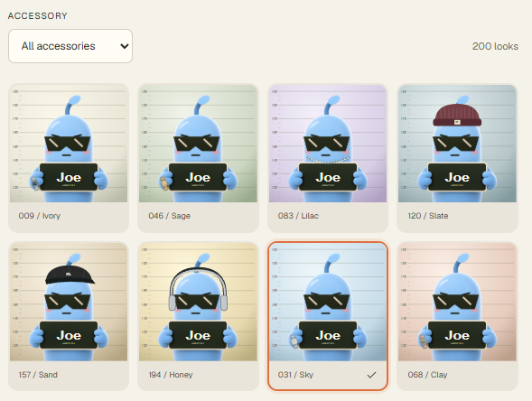Select the 009 / Ivory avatar thumbnail
532x401 pixels.
(x=69, y=144)
